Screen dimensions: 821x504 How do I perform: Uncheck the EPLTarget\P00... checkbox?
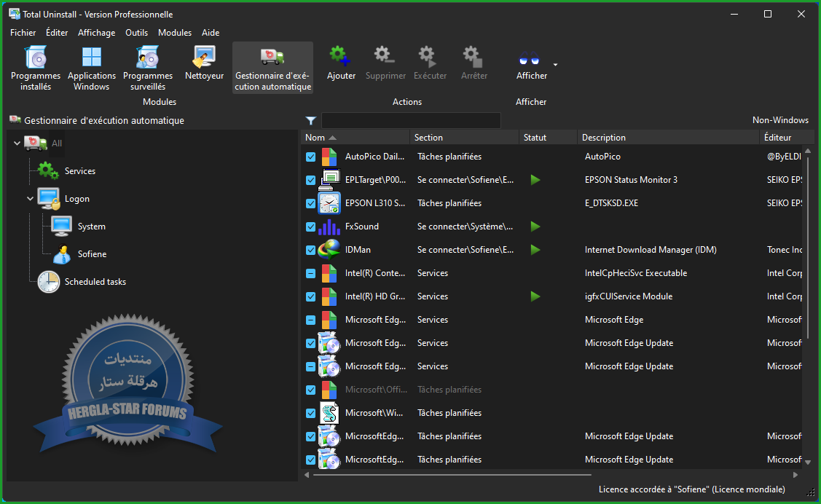click(310, 180)
